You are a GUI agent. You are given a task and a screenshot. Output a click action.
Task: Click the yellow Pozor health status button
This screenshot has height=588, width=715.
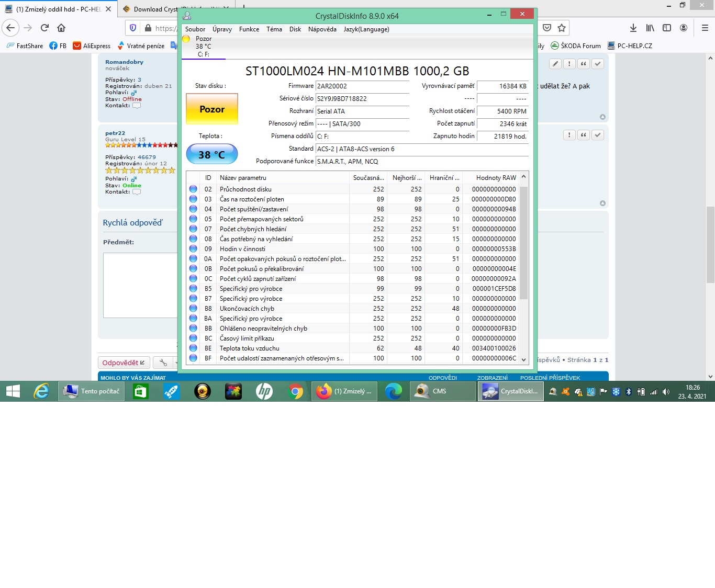tap(212, 109)
